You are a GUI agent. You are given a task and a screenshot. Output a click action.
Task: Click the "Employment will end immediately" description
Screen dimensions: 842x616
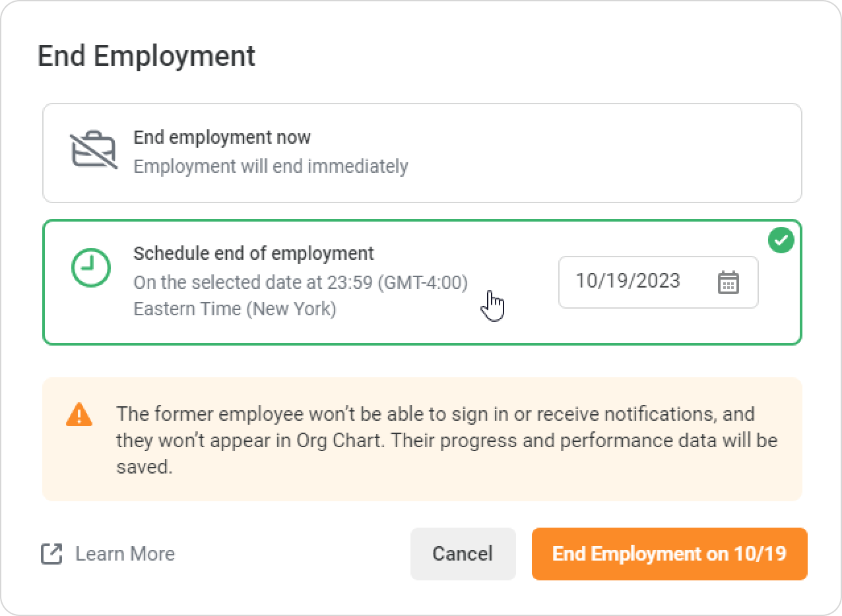pyautogui.click(x=271, y=166)
